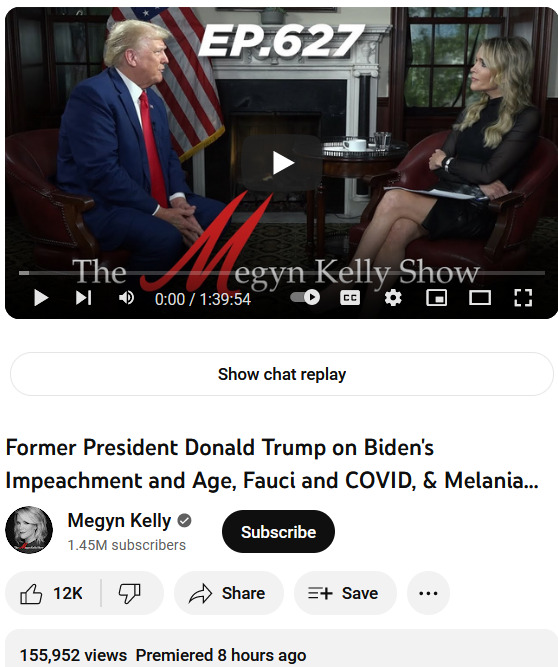
Task: Skip to next video
Action: (83, 298)
